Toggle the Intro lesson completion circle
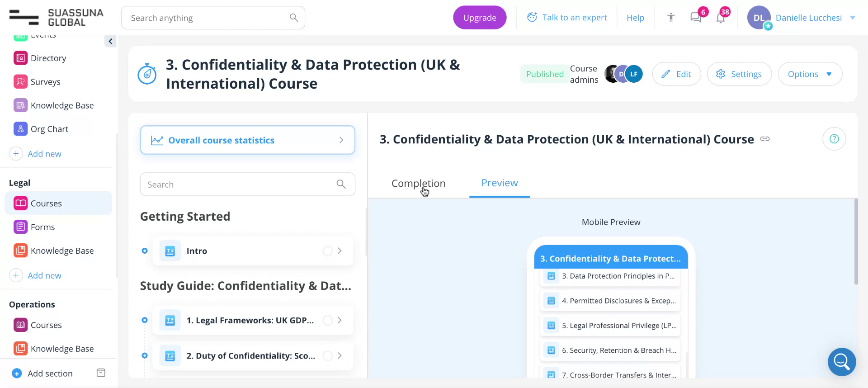Screen dimensions: 868x388 pyautogui.click(x=327, y=251)
